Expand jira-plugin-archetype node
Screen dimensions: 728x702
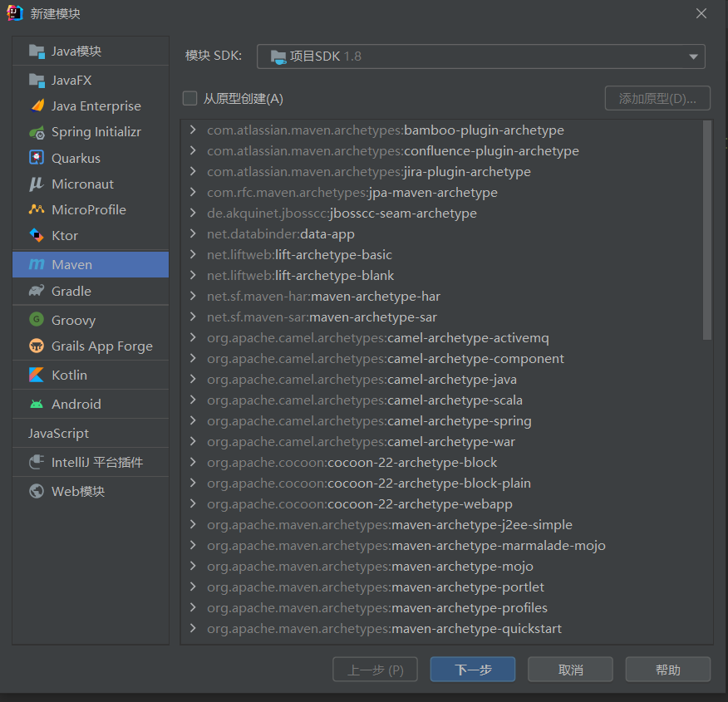tap(193, 171)
